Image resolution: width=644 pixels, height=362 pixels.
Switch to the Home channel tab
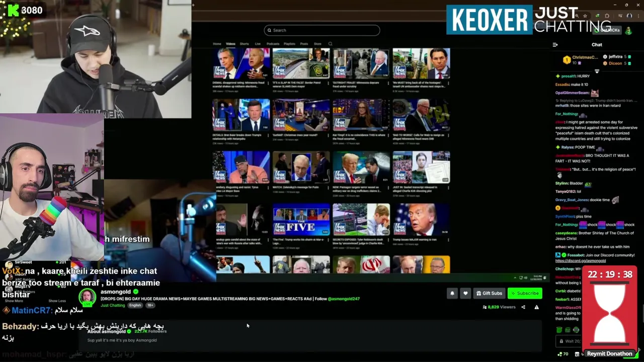[217, 44]
